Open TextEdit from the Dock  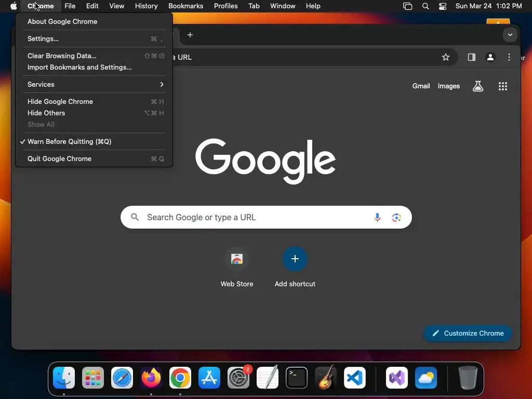268,377
